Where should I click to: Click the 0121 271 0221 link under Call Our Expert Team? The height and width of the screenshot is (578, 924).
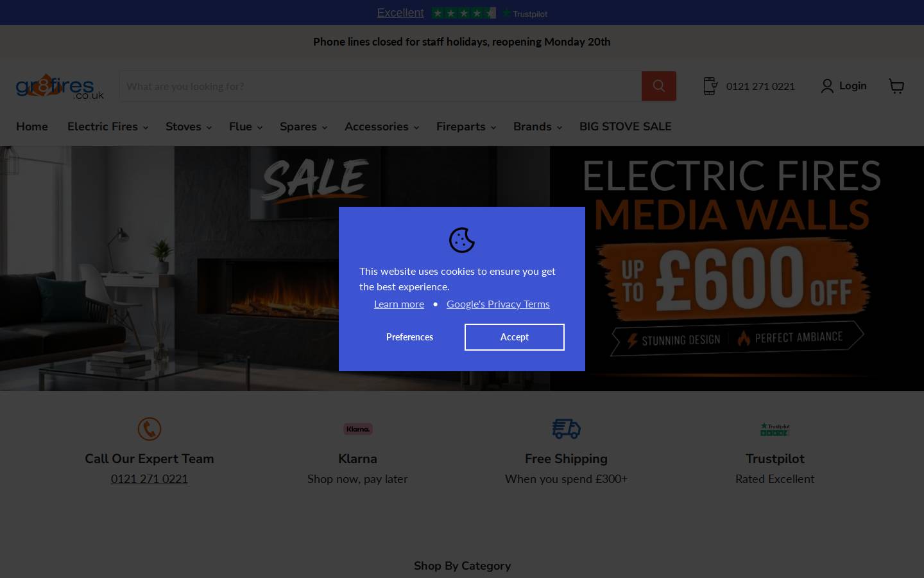tap(150, 479)
